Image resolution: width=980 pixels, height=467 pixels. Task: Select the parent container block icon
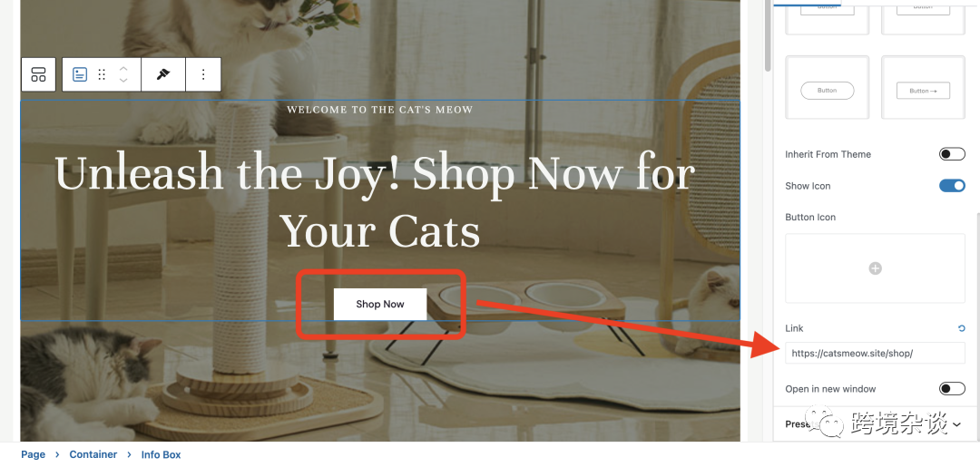coord(39,75)
